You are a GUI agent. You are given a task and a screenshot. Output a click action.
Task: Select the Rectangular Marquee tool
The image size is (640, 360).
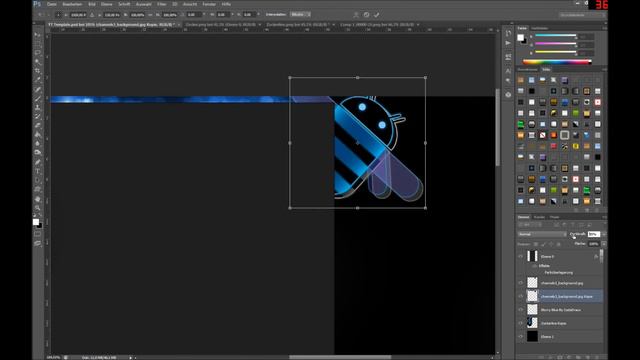pos(38,44)
